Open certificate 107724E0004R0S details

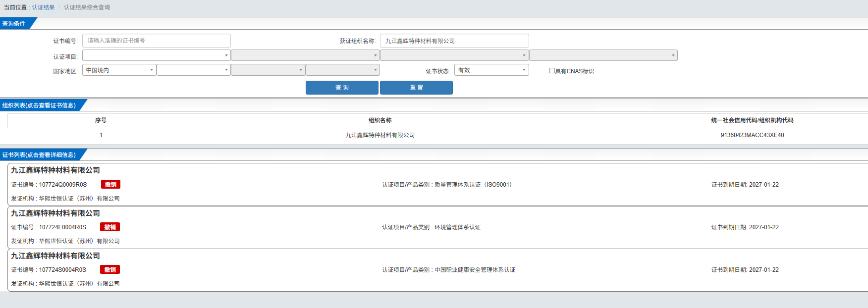(x=62, y=227)
